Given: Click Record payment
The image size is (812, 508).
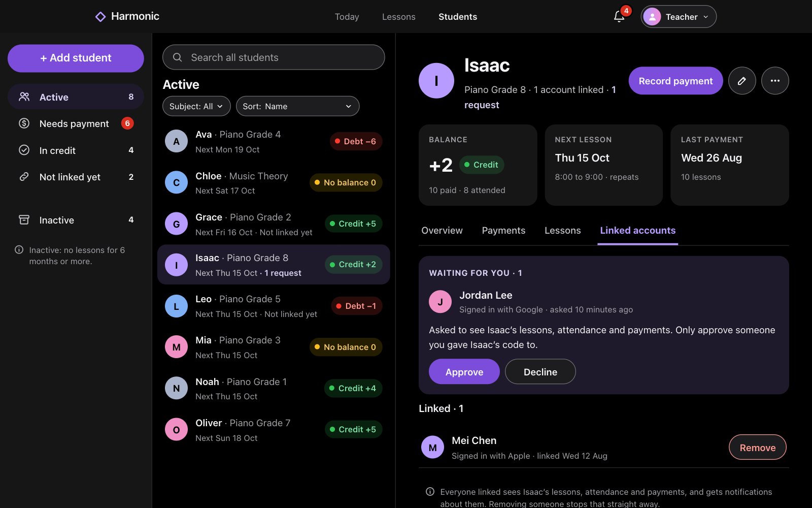Looking at the screenshot, I should coord(675,81).
